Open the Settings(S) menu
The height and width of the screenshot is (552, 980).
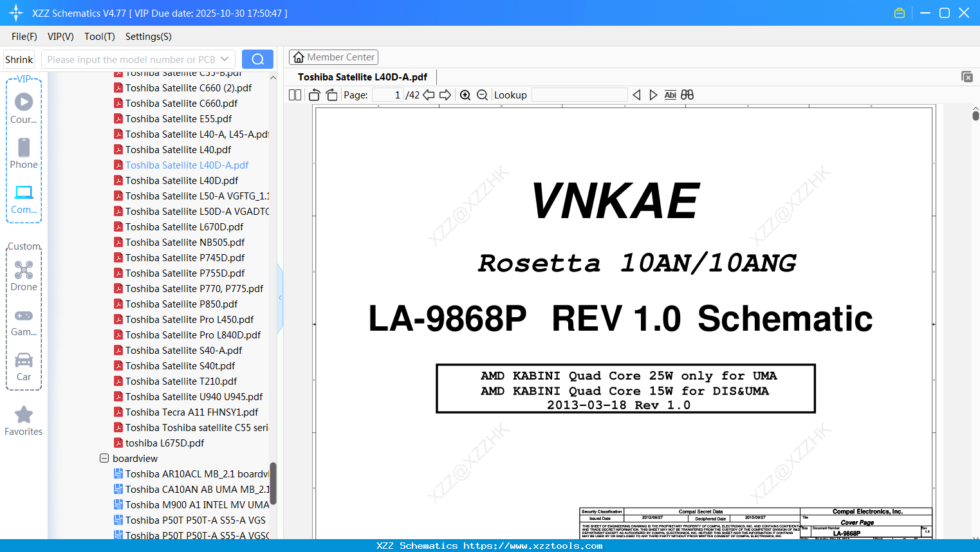pyautogui.click(x=148, y=37)
